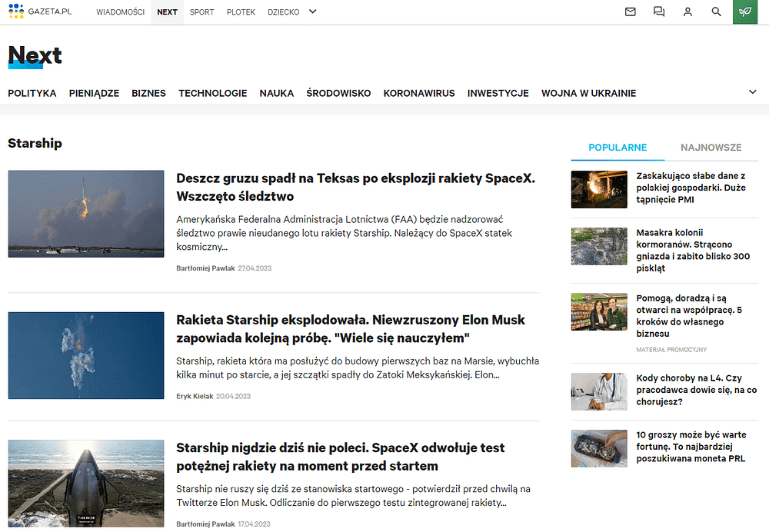This screenshot has width=769, height=532.
Task: Switch to the POPULARNE tab
Action: tap(618, 148)
